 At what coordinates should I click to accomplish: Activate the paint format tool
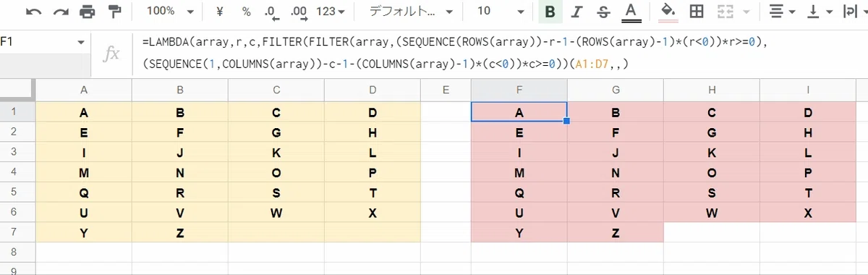(x=114, y=12)
